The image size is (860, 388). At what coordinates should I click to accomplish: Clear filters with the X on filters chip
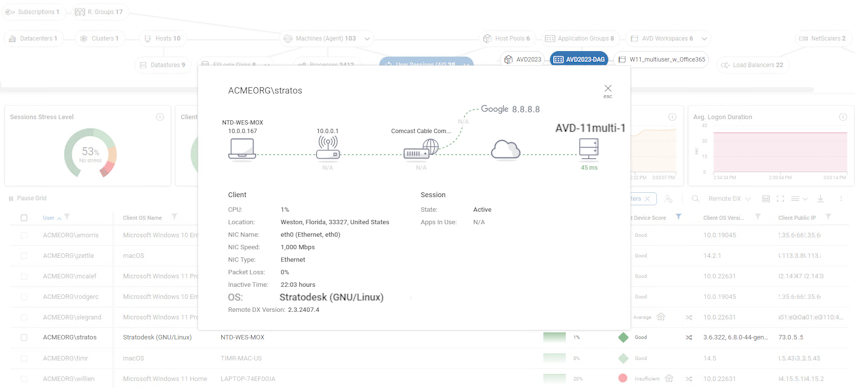tap(647, 199)
